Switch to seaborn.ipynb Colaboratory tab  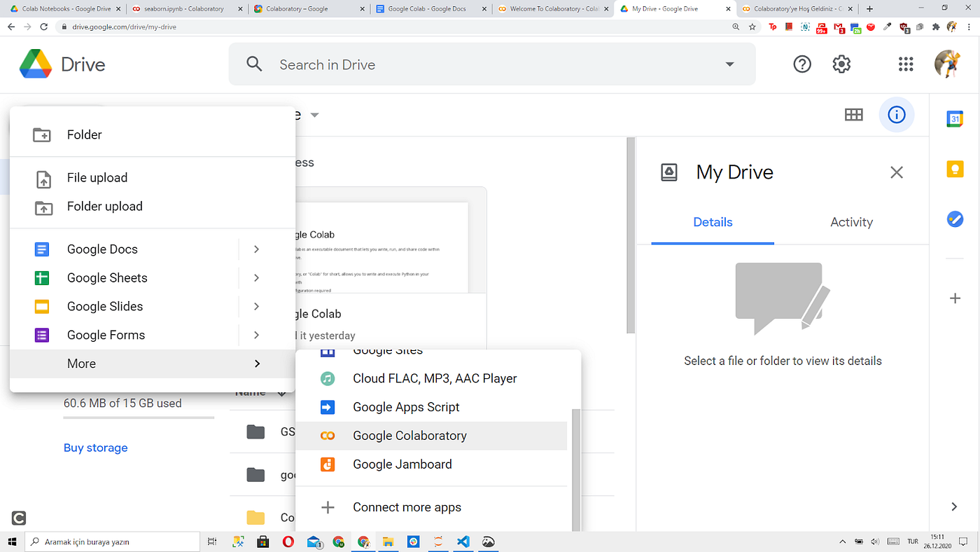pyautogui.click(x=185, y=9)
